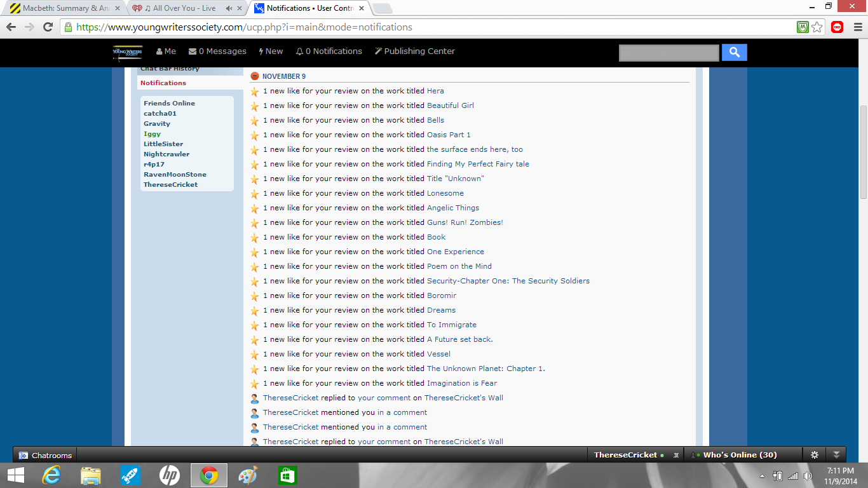Open friend Nightcrawler's profile
The image size is (868, 488).
[166, 154]
